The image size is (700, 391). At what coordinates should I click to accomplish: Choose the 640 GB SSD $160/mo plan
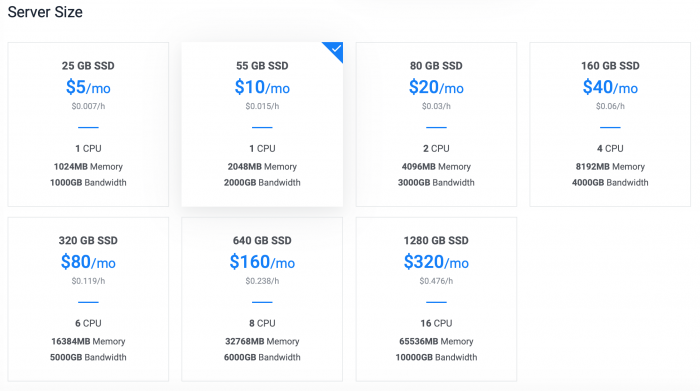pos(262,299)
